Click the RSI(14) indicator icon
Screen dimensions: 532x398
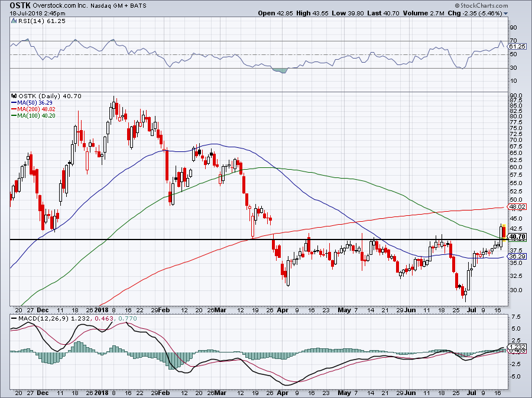(x=14, y=21)
